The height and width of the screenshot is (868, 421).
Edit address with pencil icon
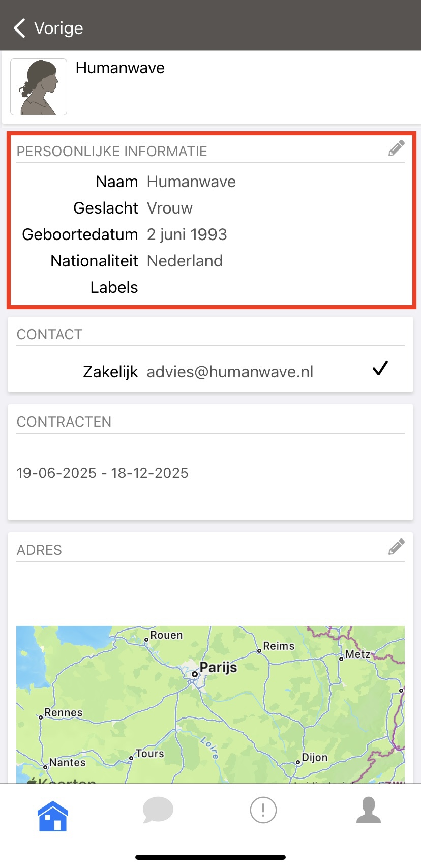click(x=396, y=547)
